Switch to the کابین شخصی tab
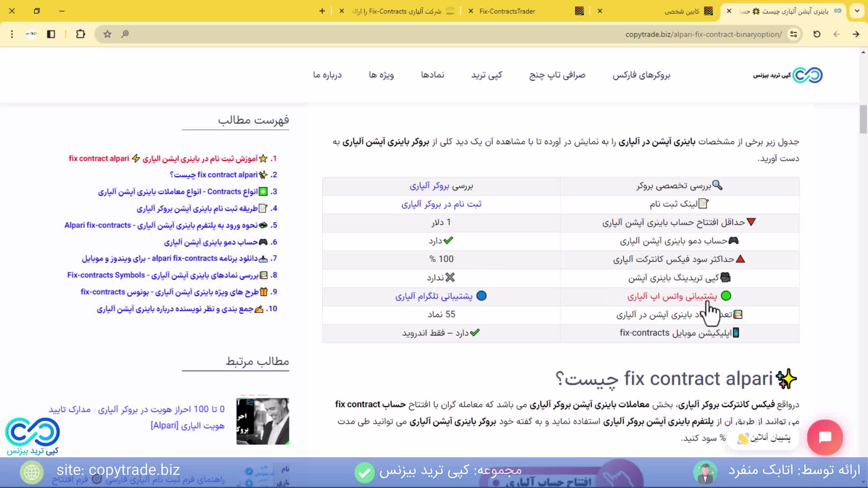 click(681, 11)
